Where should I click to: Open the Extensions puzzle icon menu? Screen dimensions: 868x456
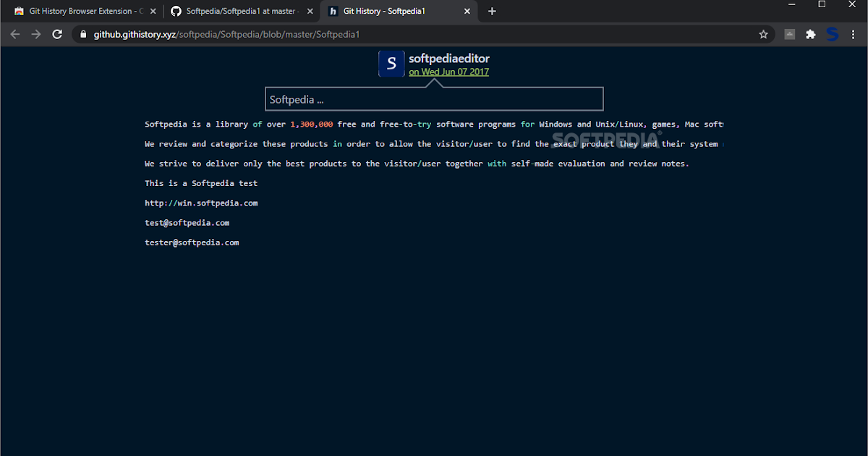click(811, 34)
